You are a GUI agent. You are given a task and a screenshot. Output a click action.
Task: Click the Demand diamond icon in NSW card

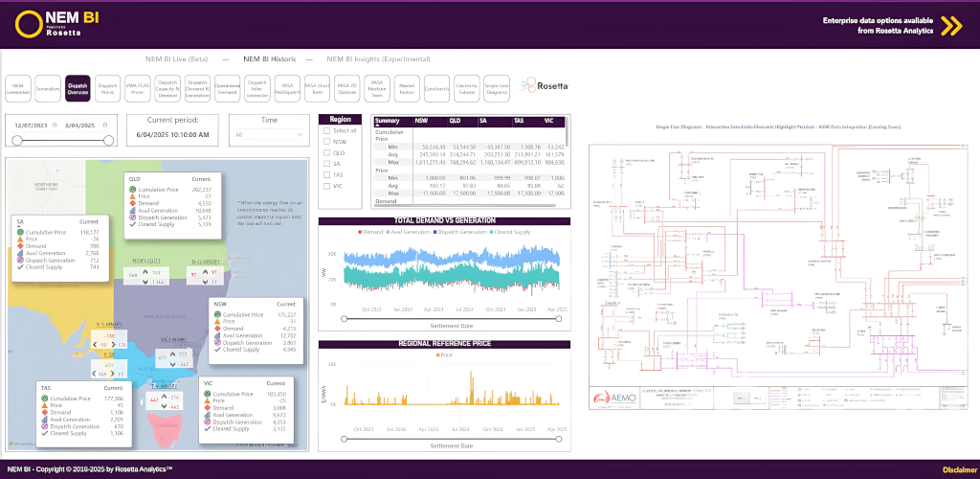(x=217, y=329)
